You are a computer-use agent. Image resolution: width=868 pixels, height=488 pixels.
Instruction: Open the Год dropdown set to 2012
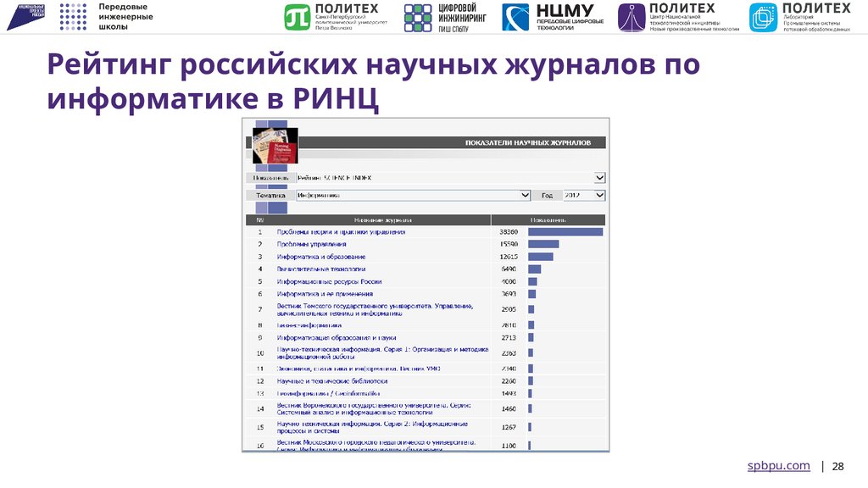tap(598, 194)
